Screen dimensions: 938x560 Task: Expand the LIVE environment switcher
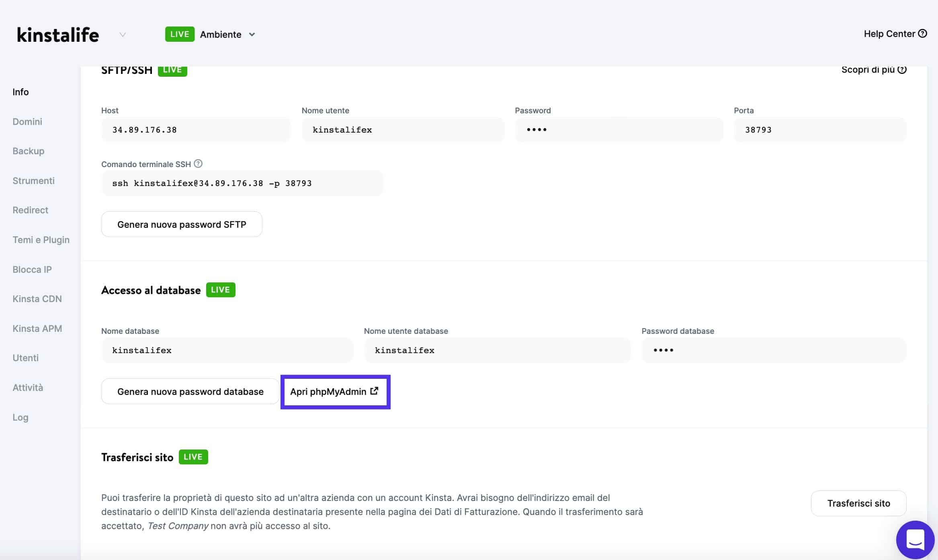click(180, 34)
